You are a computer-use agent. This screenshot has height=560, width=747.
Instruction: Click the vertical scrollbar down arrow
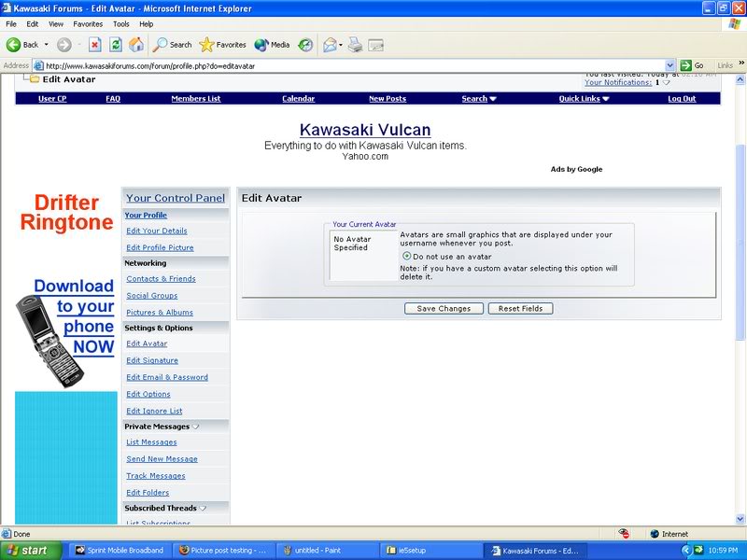click(740, 519)
